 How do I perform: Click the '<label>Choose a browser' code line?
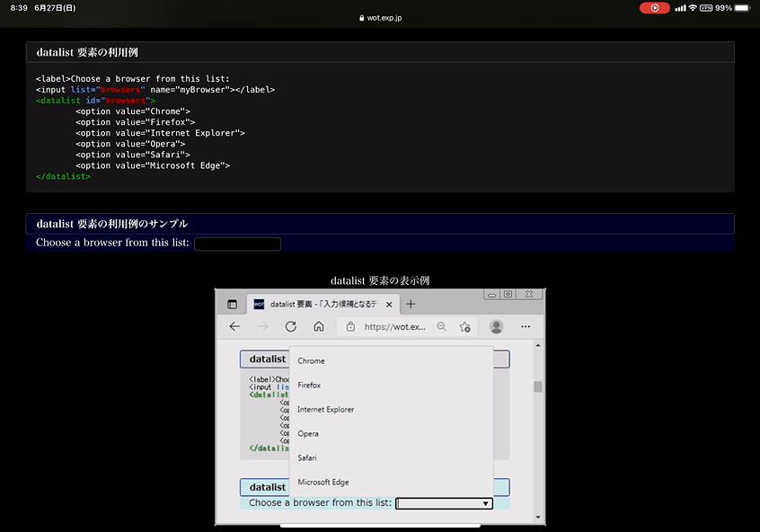[x=132, y=78]
